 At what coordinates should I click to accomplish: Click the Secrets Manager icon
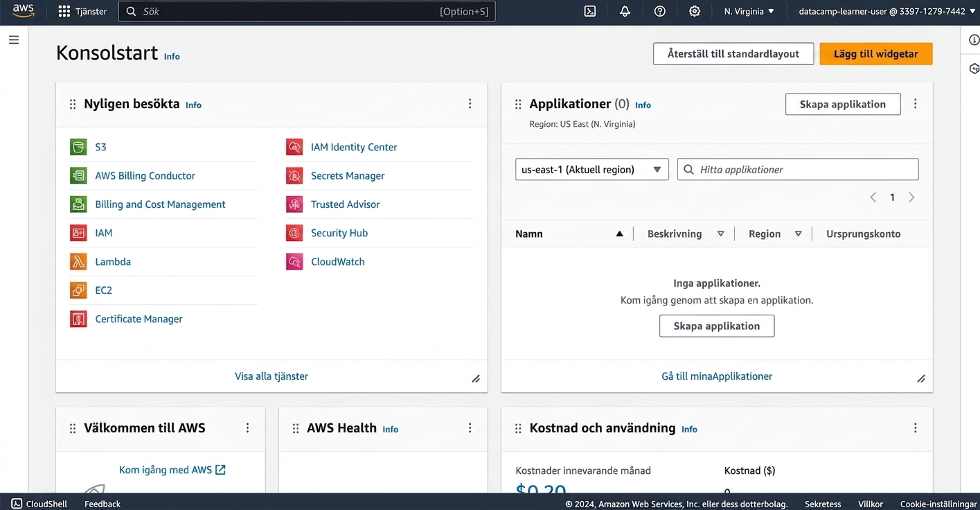tap(294, 176)
